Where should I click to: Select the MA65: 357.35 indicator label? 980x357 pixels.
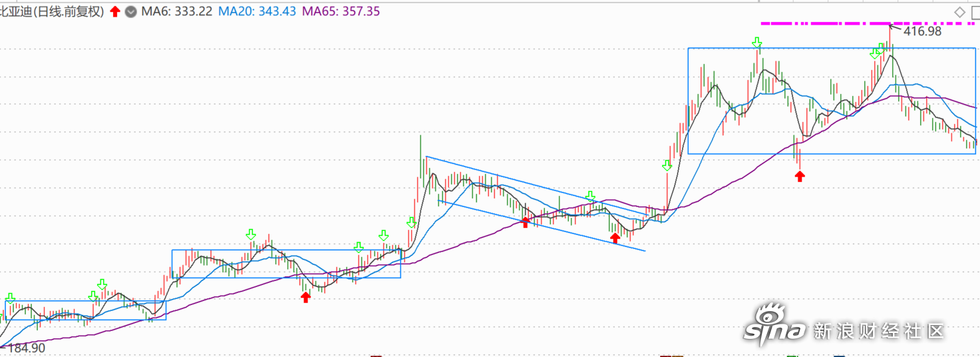pyautogui.click(x=341, y=11)
